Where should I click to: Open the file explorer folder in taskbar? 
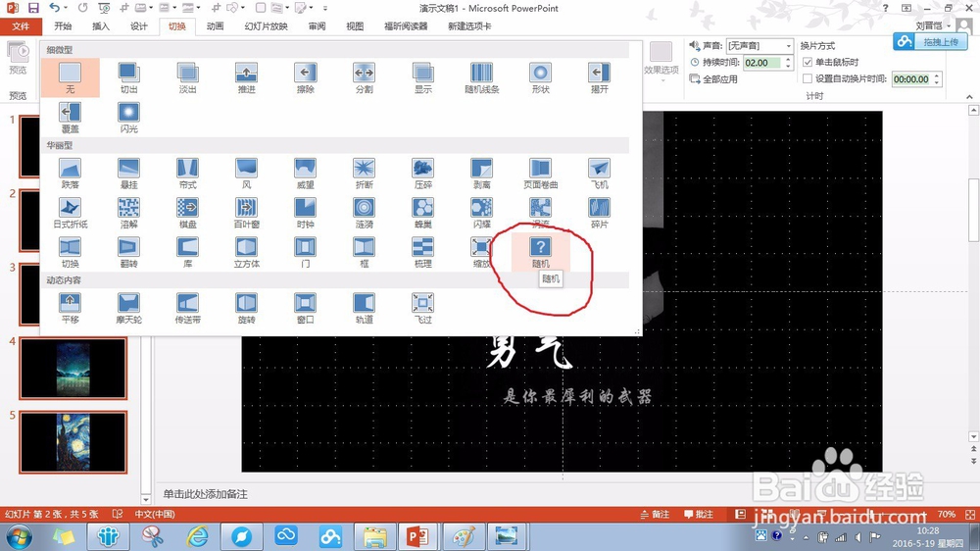pyautogui.click(x=375, y=536)
